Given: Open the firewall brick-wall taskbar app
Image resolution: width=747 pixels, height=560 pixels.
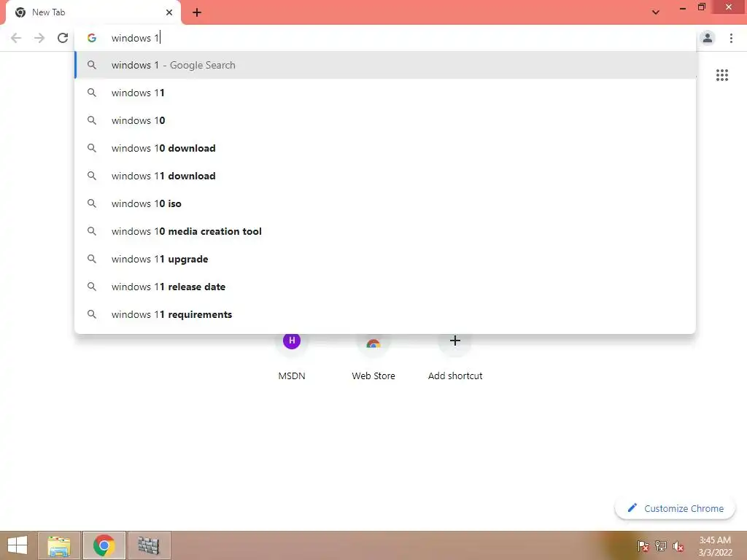Looking at the screenshot, I should 149,545.
